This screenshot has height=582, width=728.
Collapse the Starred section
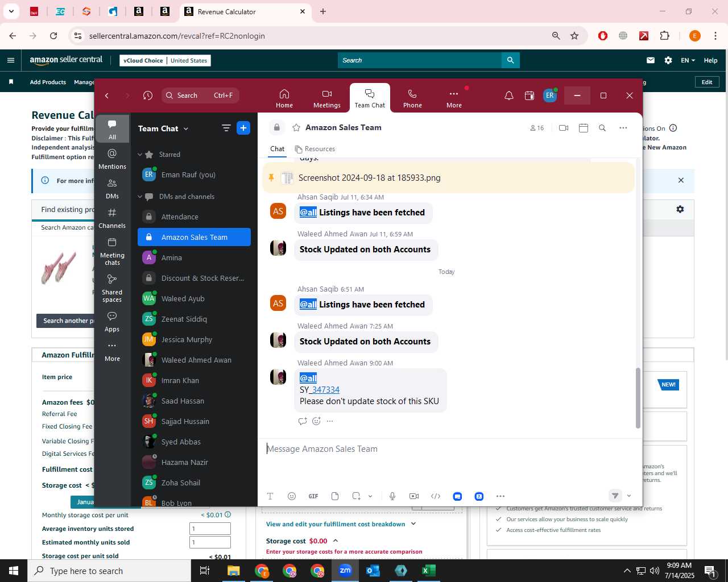click(x=140, y=155)
